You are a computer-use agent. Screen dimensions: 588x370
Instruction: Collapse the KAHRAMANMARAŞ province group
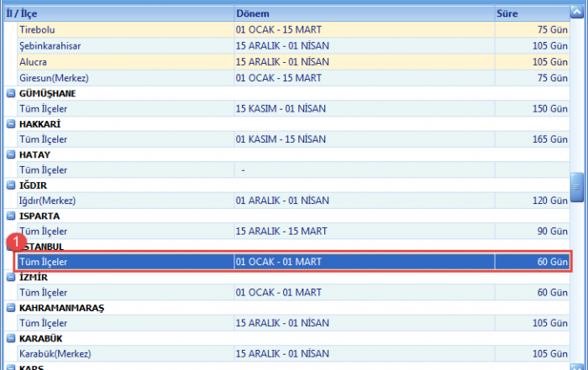point(11,308)
